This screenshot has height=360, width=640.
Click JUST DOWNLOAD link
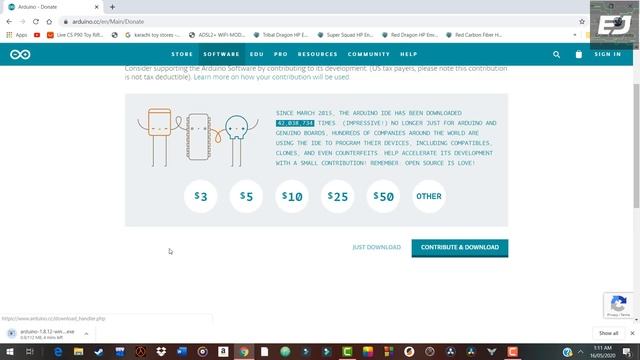[x=377, y=247]
